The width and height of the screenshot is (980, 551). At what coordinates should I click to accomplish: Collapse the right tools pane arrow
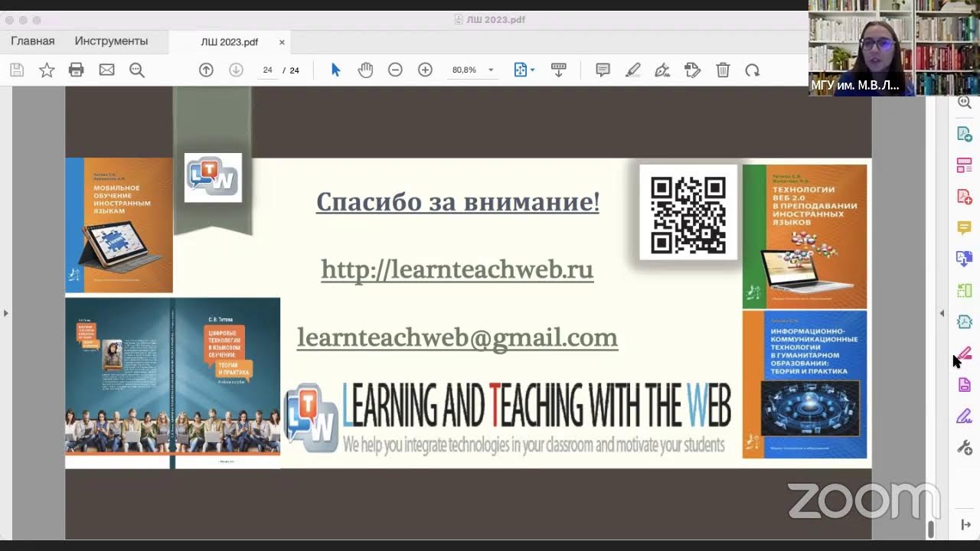click(942, 313)
